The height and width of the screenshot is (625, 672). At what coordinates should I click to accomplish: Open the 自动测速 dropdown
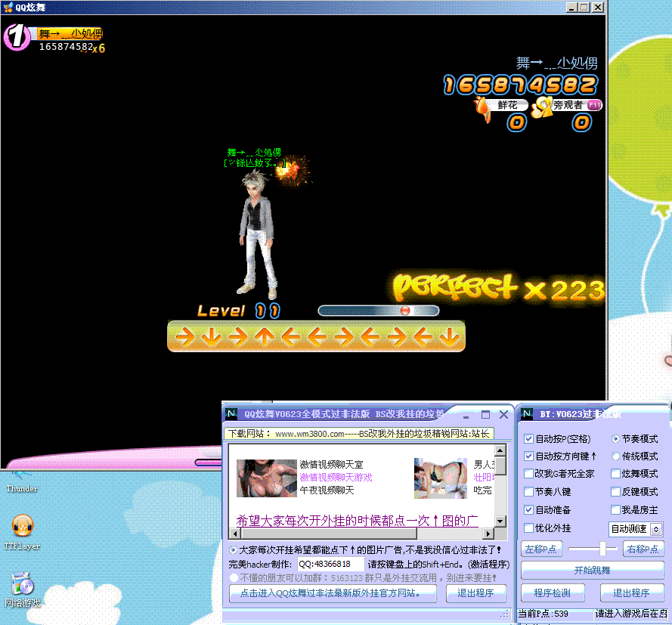tap(656, 530)
